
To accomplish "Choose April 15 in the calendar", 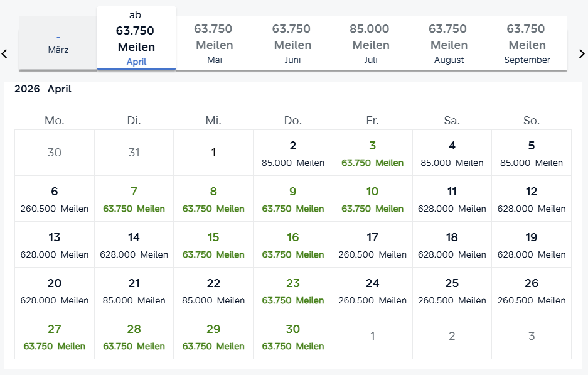I will (213, 245).
